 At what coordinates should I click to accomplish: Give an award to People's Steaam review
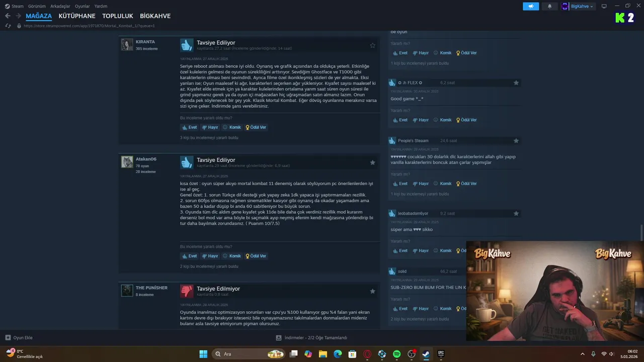[x=466, y=184]
